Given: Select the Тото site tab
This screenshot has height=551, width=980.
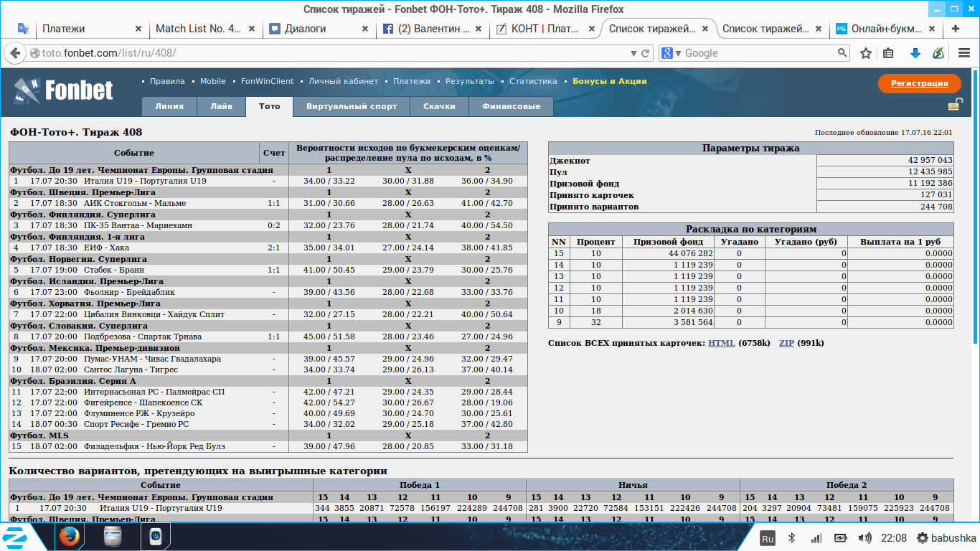Looking at the screenshot, I should [x=270, y=107].
